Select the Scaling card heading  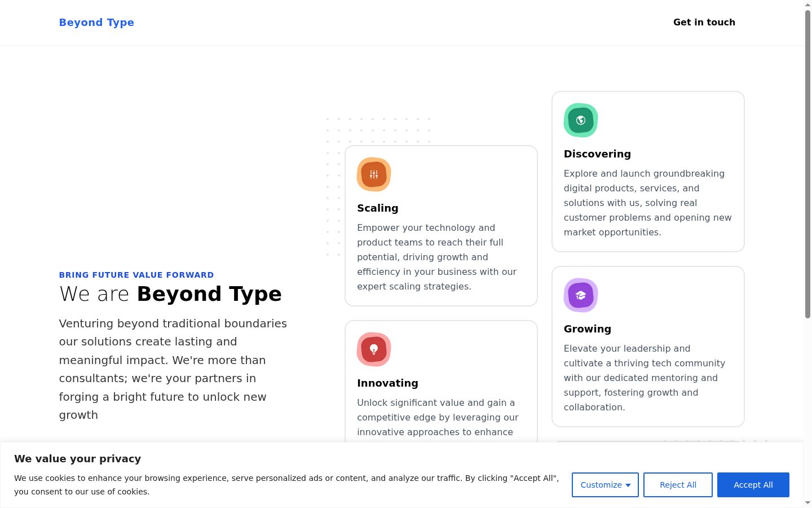(378, 208)
